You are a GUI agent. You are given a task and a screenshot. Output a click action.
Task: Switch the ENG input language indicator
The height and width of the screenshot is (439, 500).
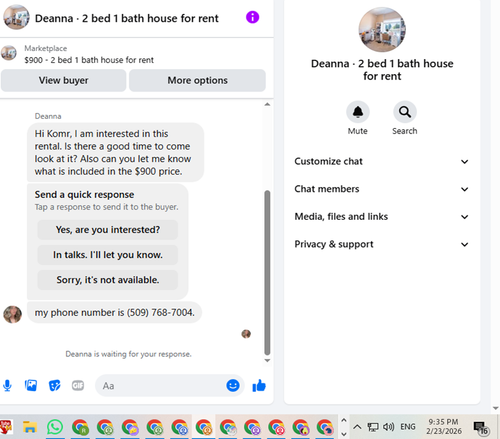[408, 427]
